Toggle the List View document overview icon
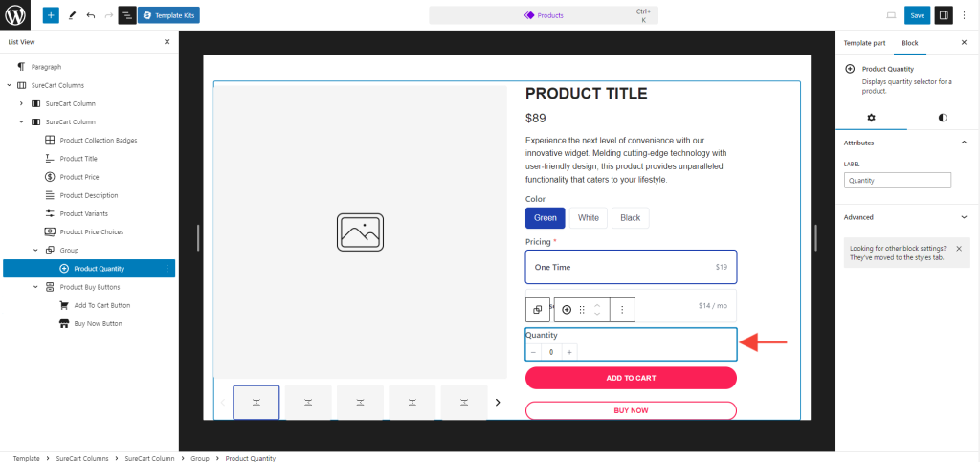The width and height of the screenshot is (980, 462). pos(126,15)
